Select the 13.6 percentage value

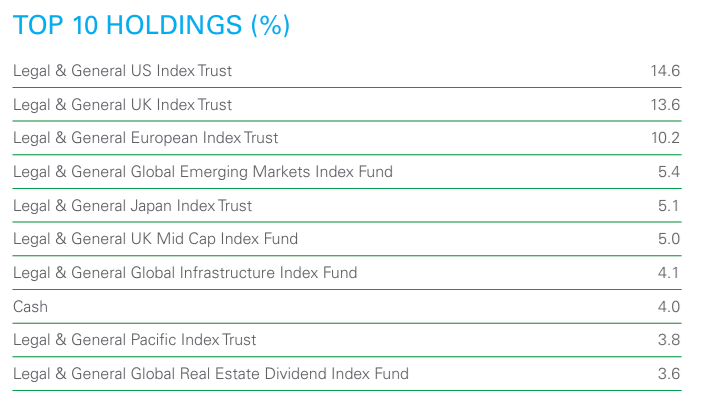coord(664,105)
